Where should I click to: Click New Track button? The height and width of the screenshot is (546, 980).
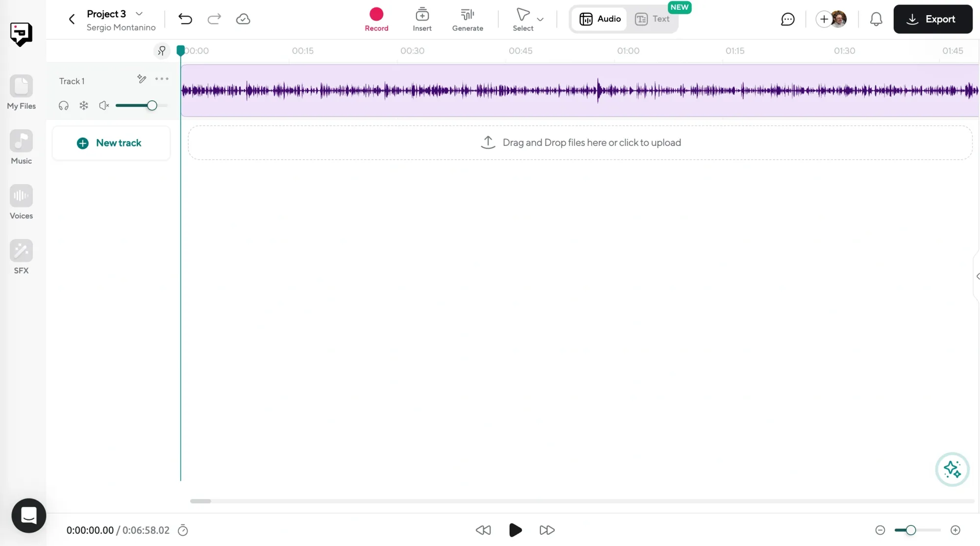[109, 142]
